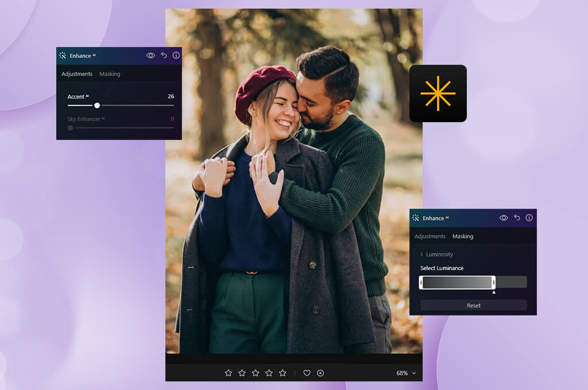Rate photo two stars
Viewport: 588px width, 390px height.
242,373
